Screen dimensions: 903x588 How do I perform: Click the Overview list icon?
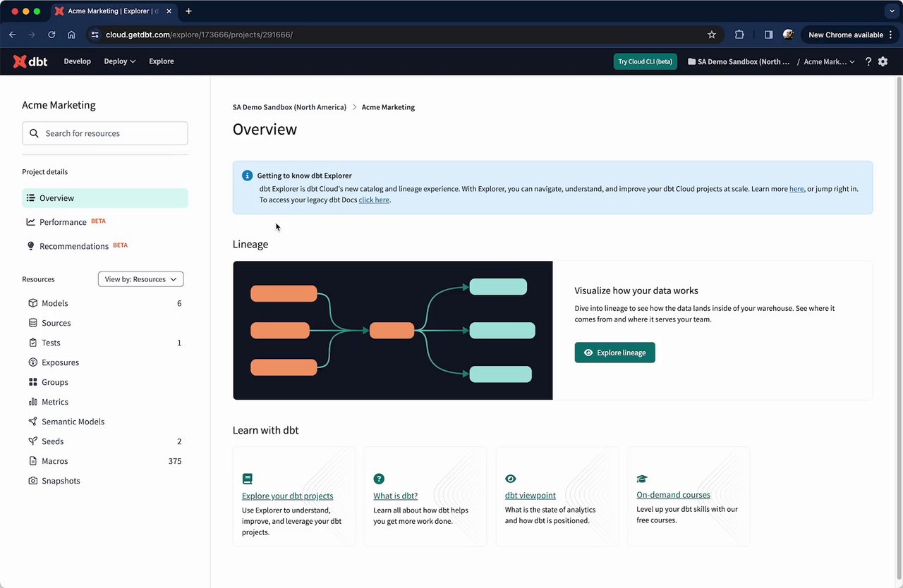tap(30, 198)
